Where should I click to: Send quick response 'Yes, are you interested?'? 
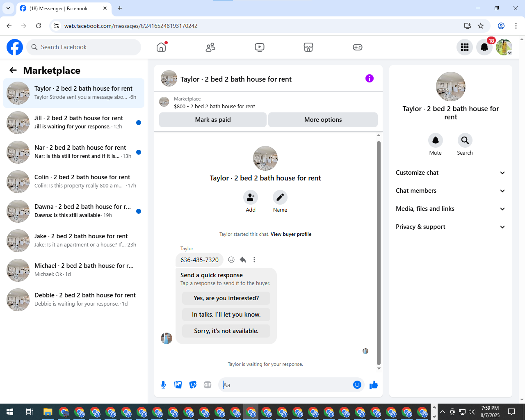pos(226,298)
